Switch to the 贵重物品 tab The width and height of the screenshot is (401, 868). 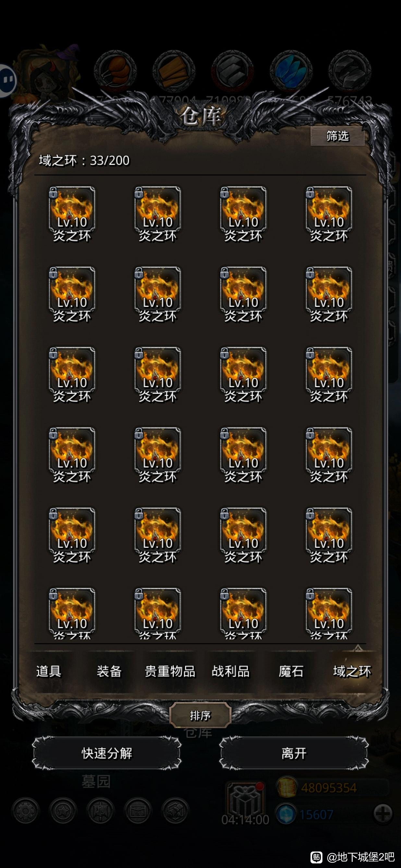click(170, 671)
